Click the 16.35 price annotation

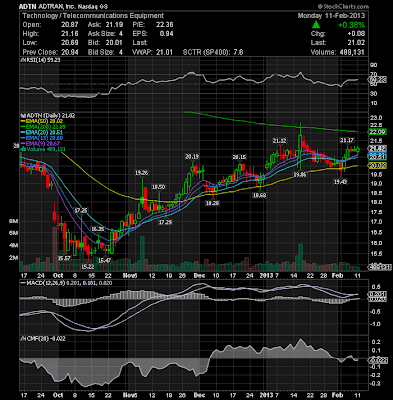point(98,229)
